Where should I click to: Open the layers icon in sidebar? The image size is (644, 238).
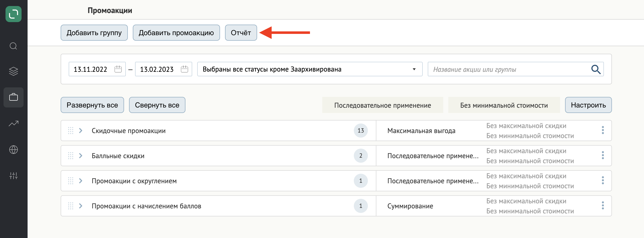[14, 71]
